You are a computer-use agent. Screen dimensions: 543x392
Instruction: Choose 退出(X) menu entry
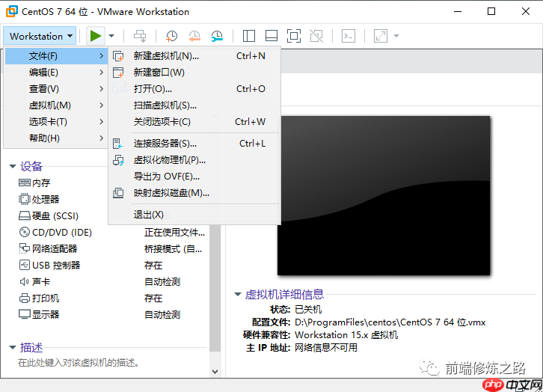[x=194, y=215]
